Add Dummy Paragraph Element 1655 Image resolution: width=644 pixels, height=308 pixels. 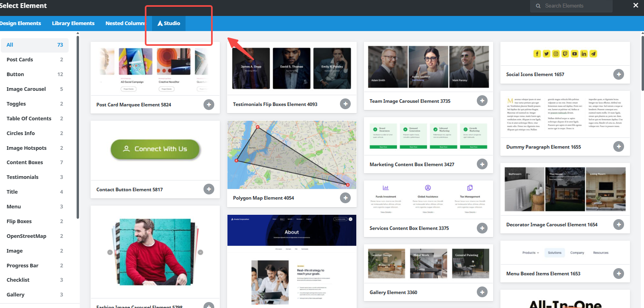(618, 147)
